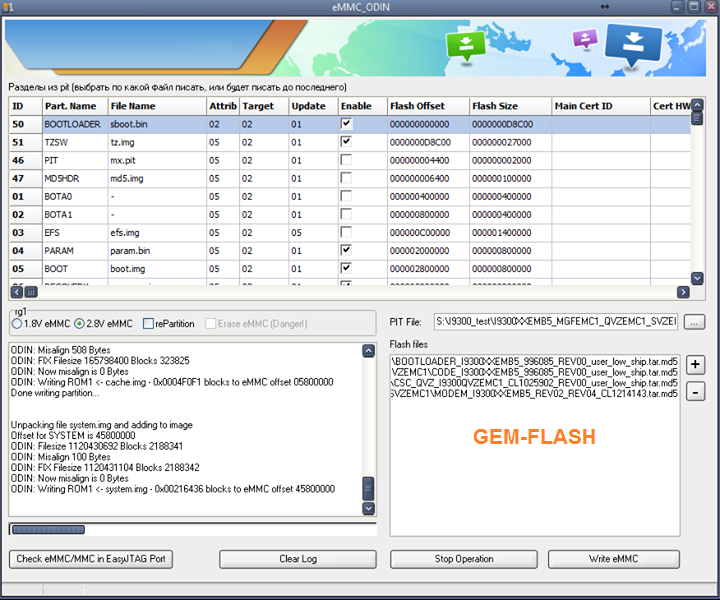Viewport: 720px width, 600px height.
Task: Click the EFS partition name cell
Action: [75, 233]
